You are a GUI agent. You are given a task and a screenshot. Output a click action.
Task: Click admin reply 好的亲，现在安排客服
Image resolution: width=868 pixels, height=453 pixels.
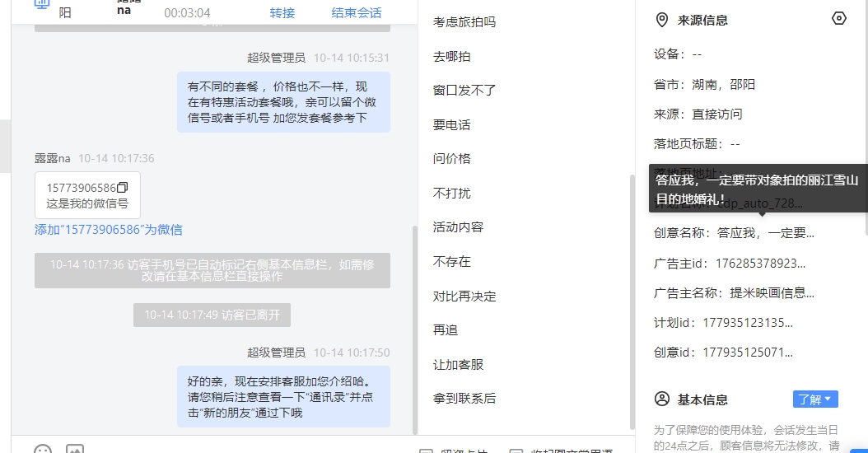click(283, 396)
